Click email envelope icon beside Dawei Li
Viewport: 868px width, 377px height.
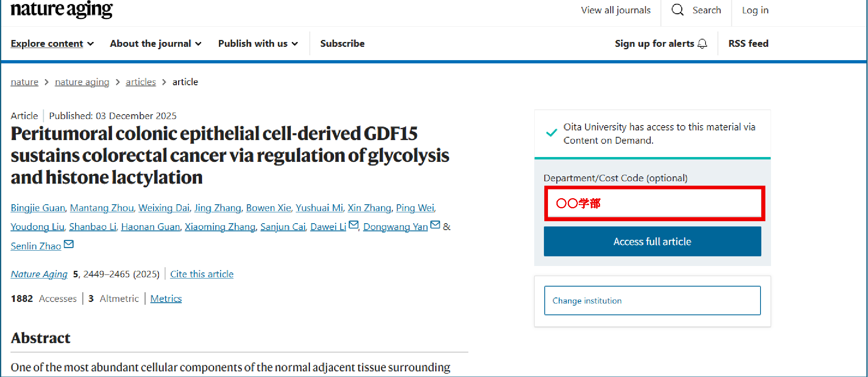click(x=354, y=225)
